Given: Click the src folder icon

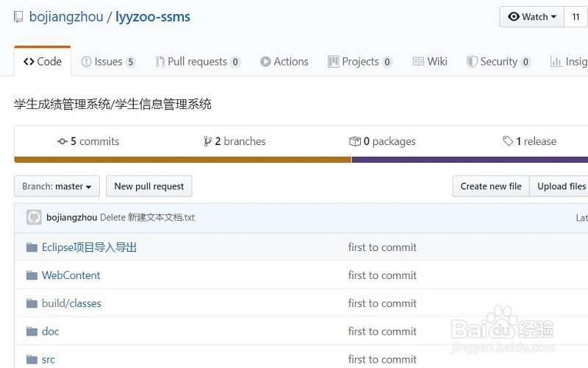Looking at the screenshot, I should (x=32, y=359).
